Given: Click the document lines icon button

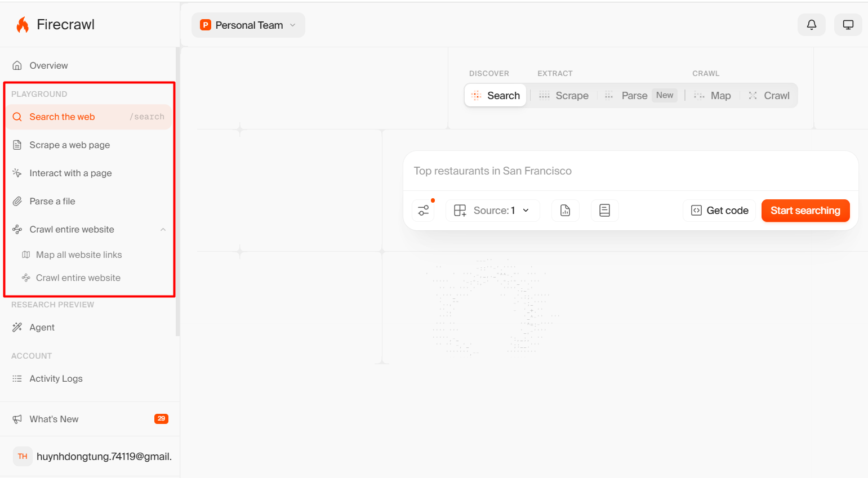Looking at the screenshot, I should coord(605,211).
